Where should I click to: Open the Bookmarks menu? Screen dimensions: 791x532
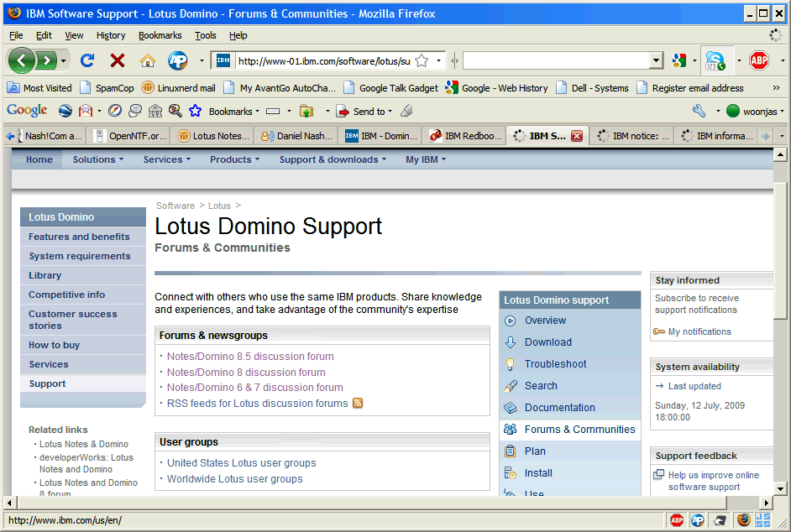160,35
